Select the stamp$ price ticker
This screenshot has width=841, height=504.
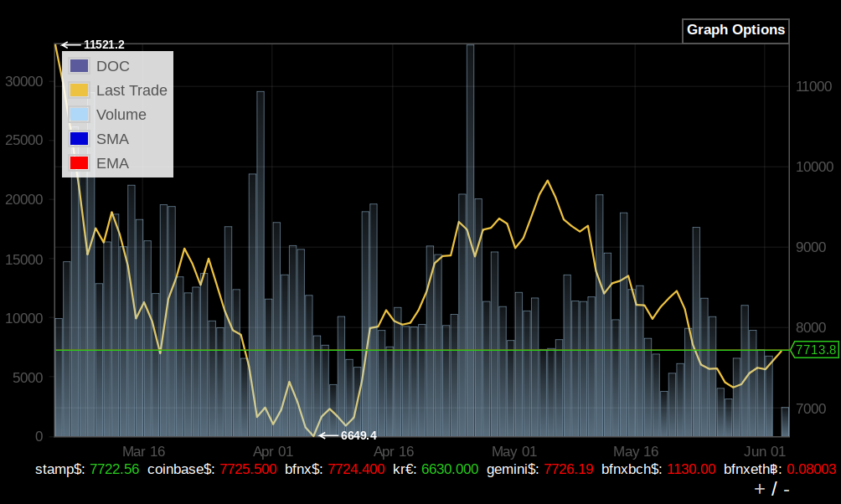(x=87, y=469)
